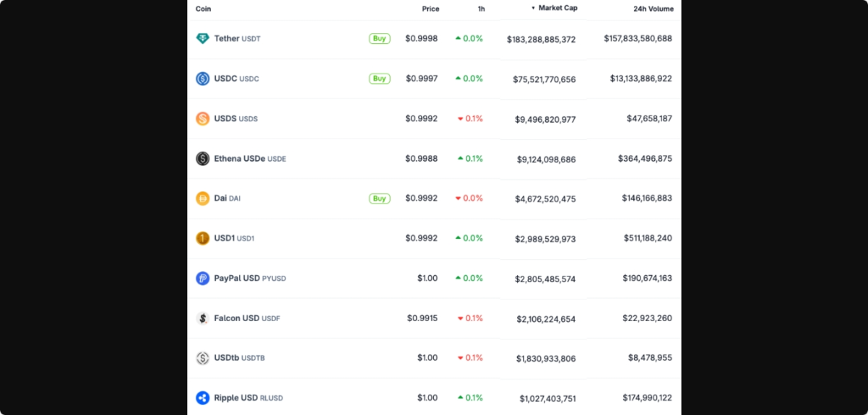Click the USD1 gold coin icon
This screenshot has width=868, height=415.
click(203, 238)
